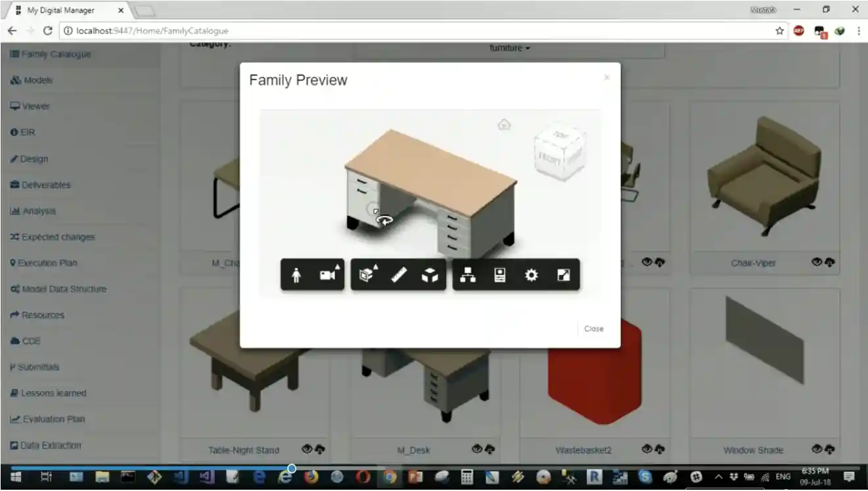Activate the camera orbit tool
Image resolution: width=868 pixels, height=491 pixels.
coord(327,274)
